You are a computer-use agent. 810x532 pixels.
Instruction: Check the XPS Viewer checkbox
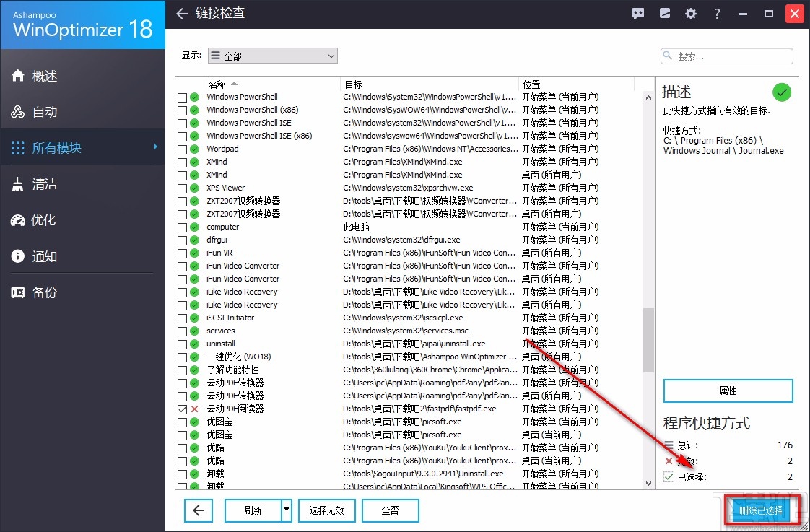[182, 188]
